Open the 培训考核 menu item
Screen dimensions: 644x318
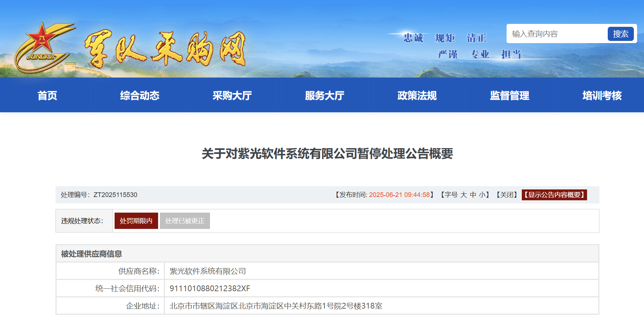[602, 96]
